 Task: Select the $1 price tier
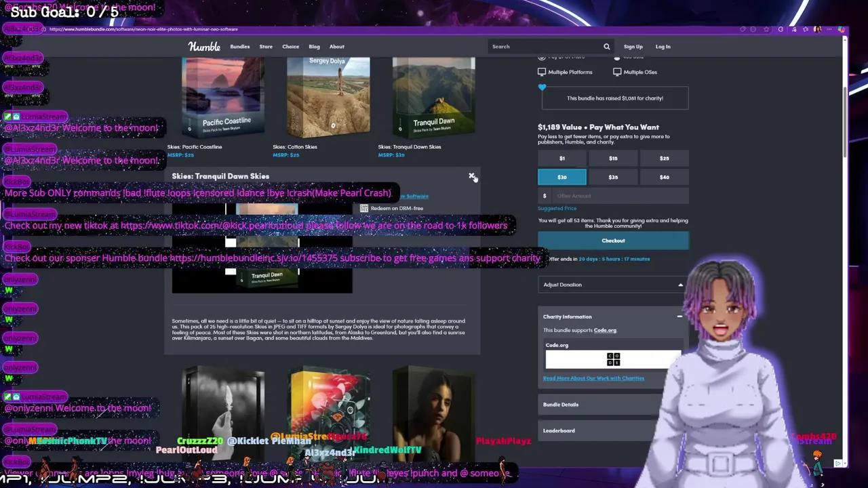tap(561, 159)
